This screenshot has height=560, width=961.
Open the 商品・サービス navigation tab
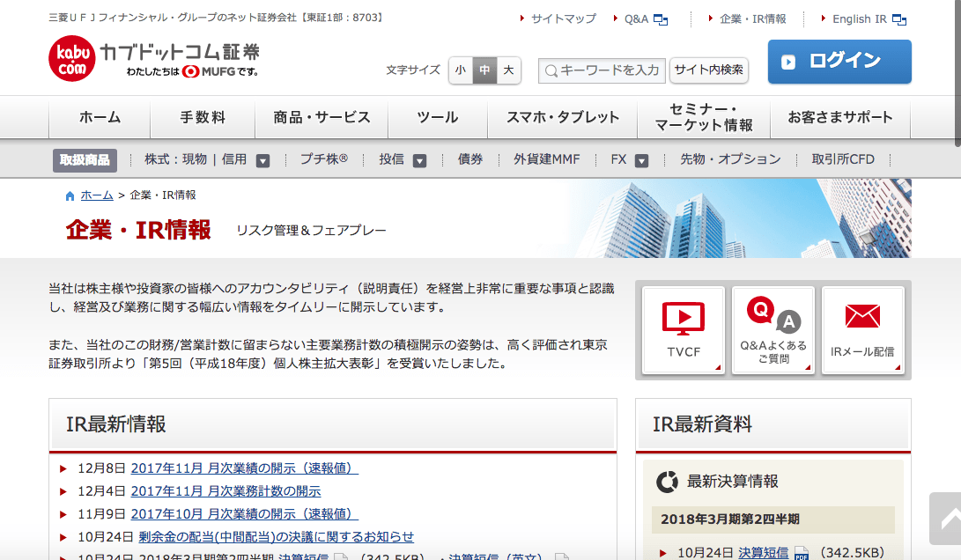(x=322, y=117)
